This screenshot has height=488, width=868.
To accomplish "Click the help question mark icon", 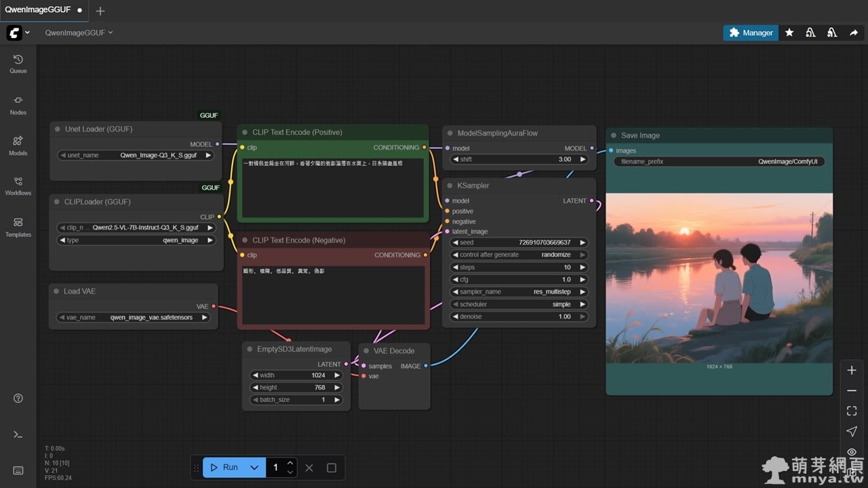I will [x=18, y=399].
